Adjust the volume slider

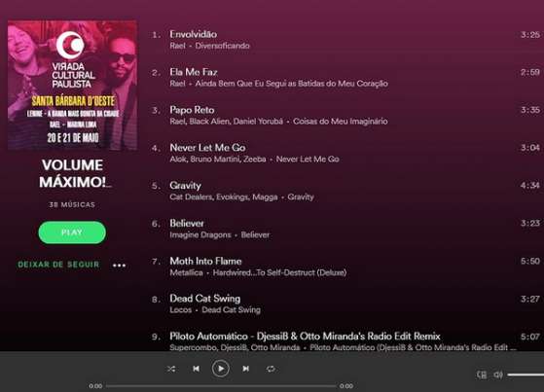526,374
